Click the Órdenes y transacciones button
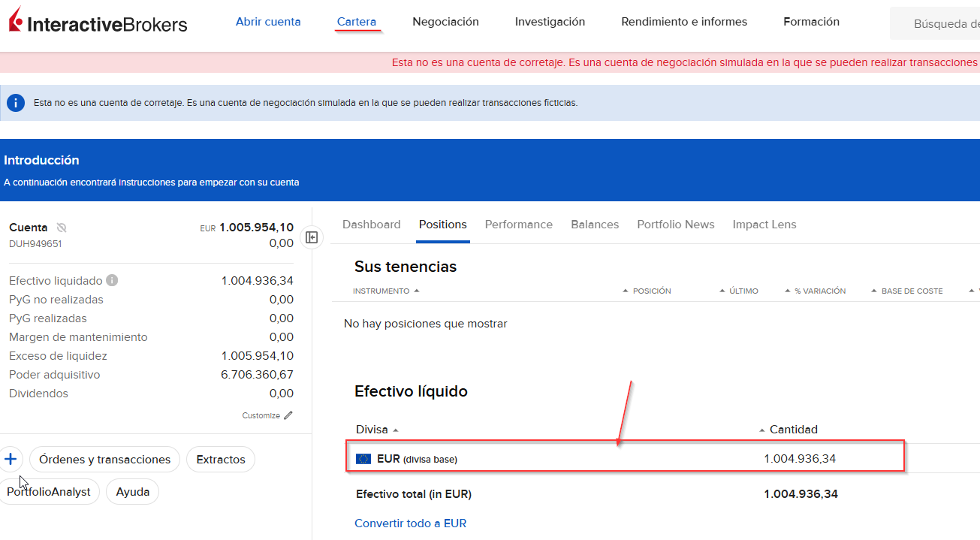Image resolution: width=980 pixels, height=540 pixels. tap(104, 459)
